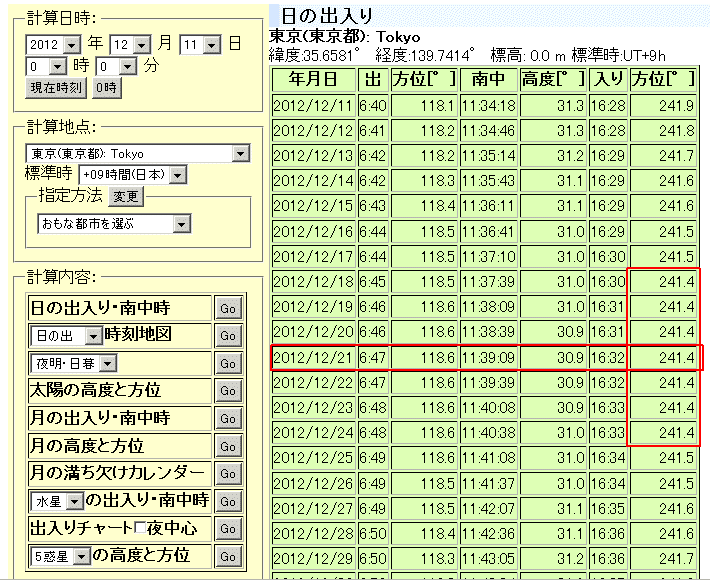Screen dimensions: 710x580
Task: Click the 年月日 column header
Action: click(x=313, y=79)
